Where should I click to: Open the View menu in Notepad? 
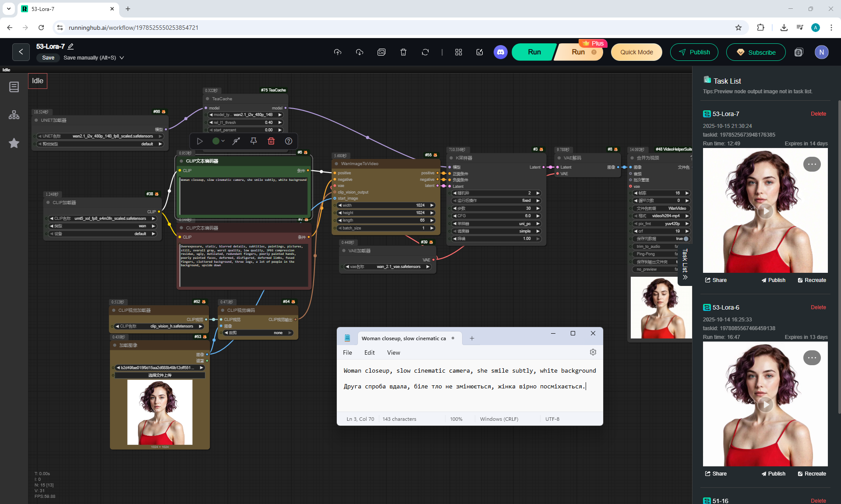(x=393, y=352)
